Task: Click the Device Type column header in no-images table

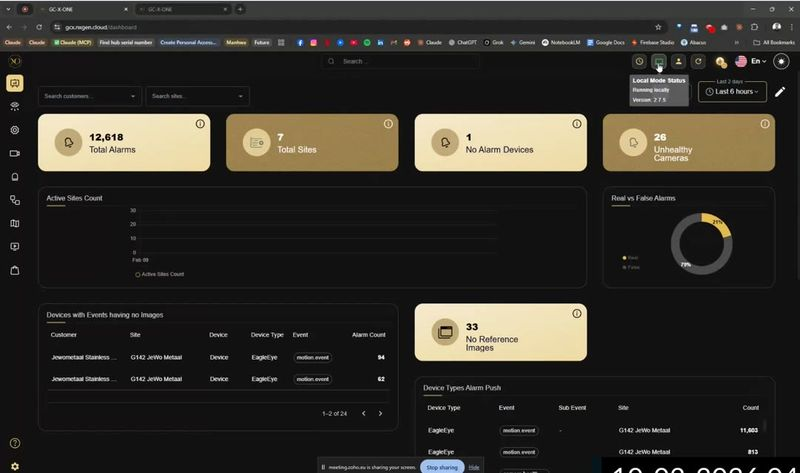Action: coord(267,335)
